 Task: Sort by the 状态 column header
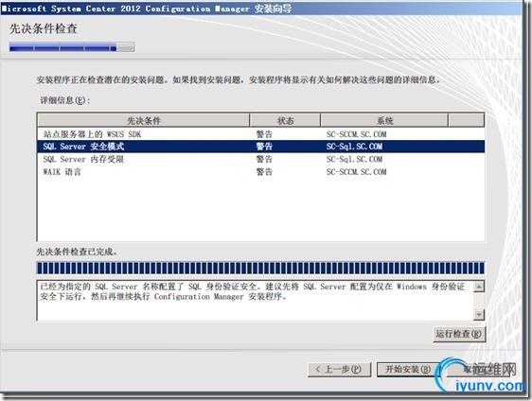pyautogui.click(x=285, y=120)
